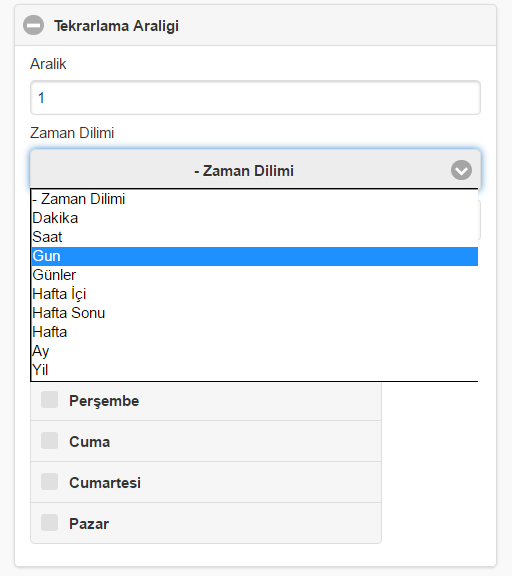Image resolution: width=512 pixels, height=576 pixels.
Task: Click the Pazar row label
Action: (x=89, y=523)
